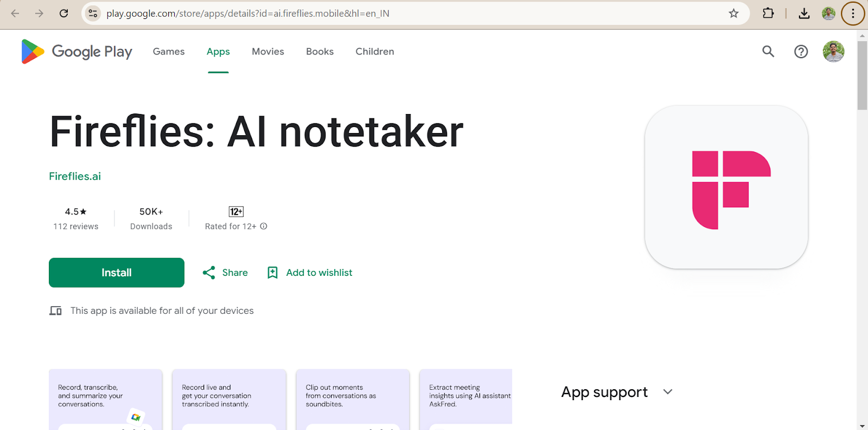This screenshot has height=430, width=868.
Task: Select the Apps tab
Action: pyautogui.click(x=218, y=52)
